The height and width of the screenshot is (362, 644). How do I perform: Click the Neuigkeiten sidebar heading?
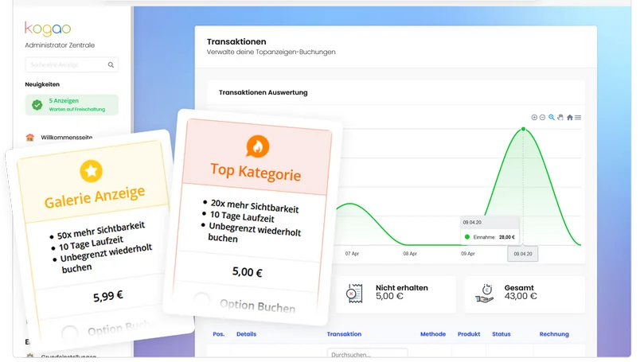[42, 84]
